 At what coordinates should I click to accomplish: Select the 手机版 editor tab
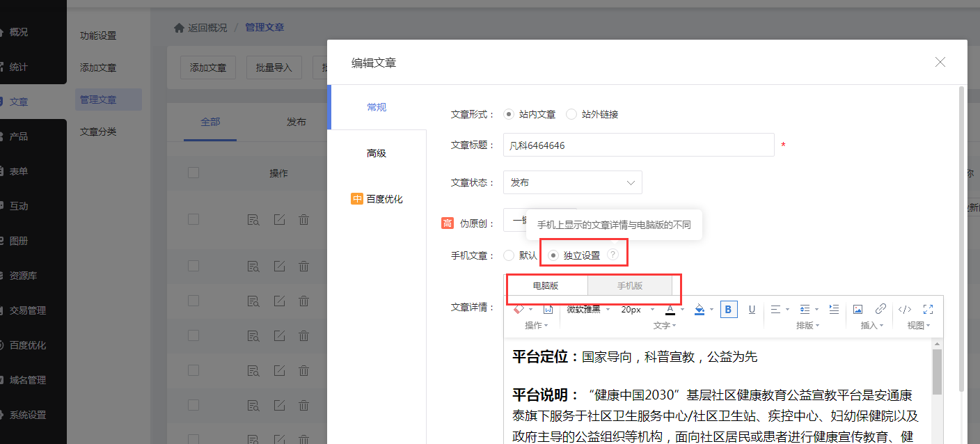click(630, 286)
